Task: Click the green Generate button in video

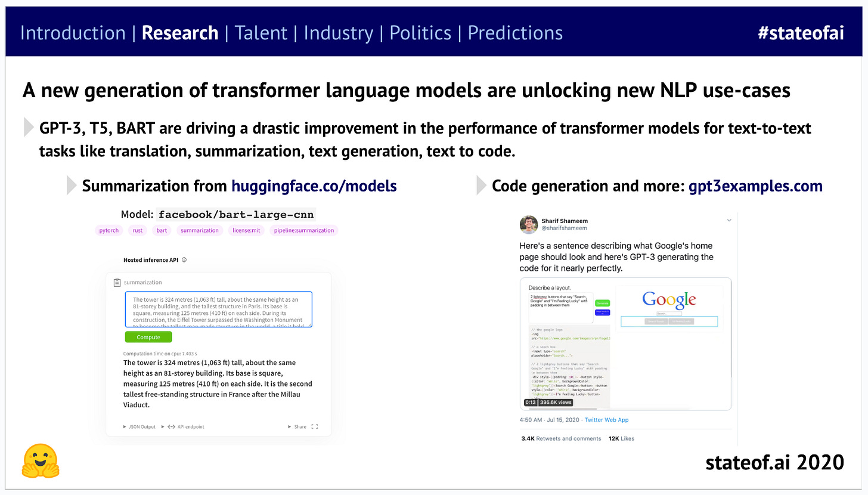Action: (x=602, y=303)
